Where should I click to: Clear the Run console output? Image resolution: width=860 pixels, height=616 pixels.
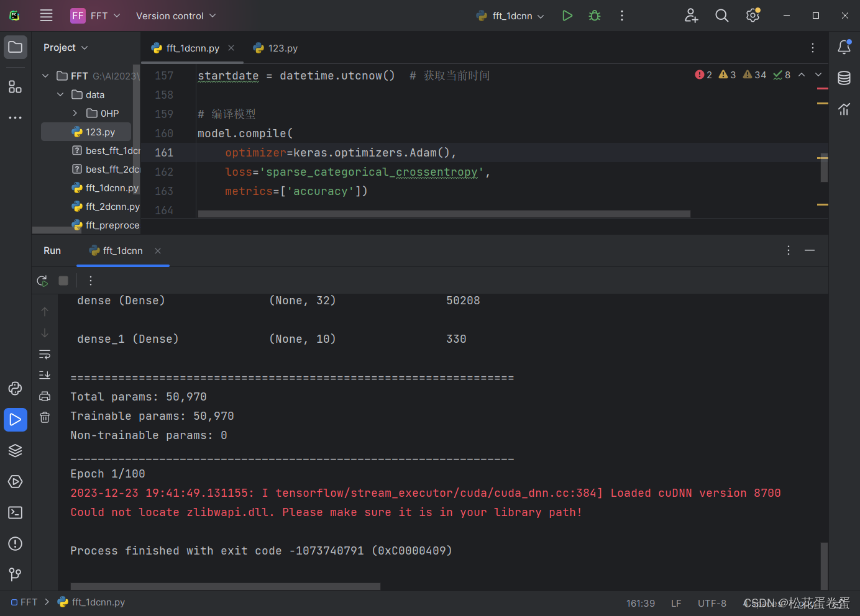(x=44, y=417)
